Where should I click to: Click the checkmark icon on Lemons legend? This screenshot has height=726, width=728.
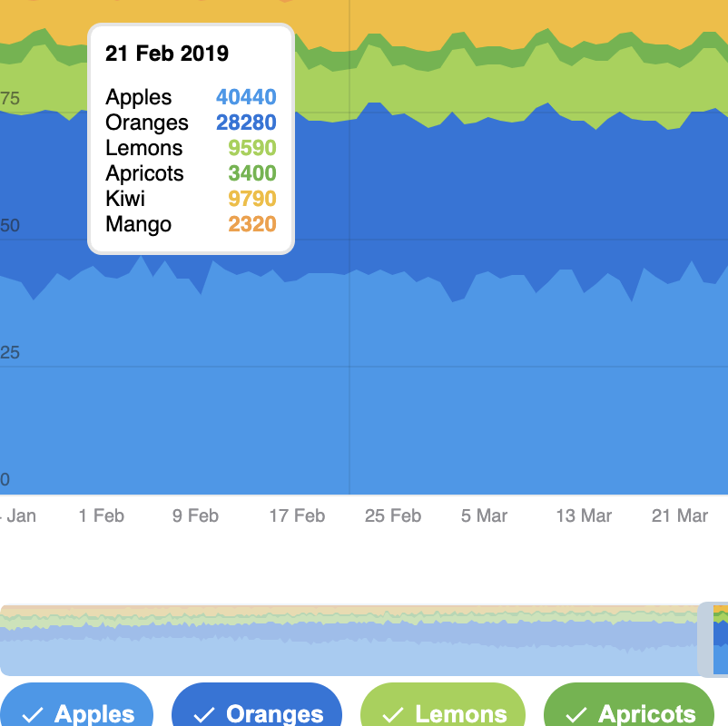(393, 715)
